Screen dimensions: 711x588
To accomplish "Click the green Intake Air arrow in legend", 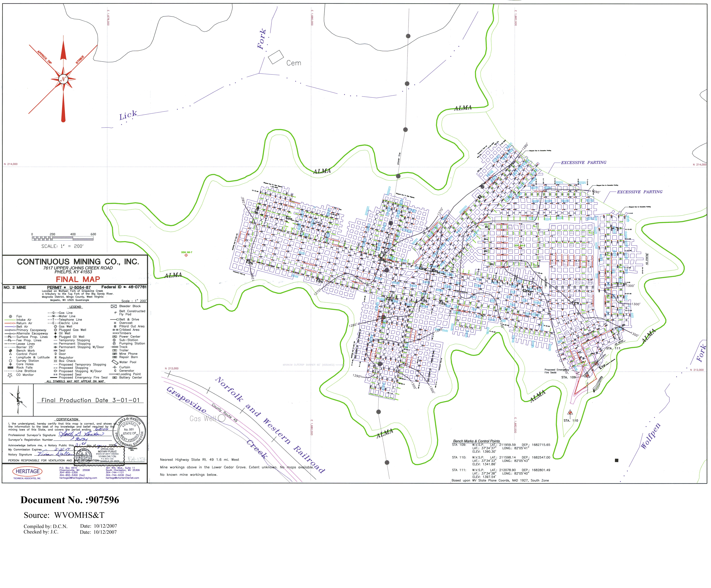I will point(10,320).
